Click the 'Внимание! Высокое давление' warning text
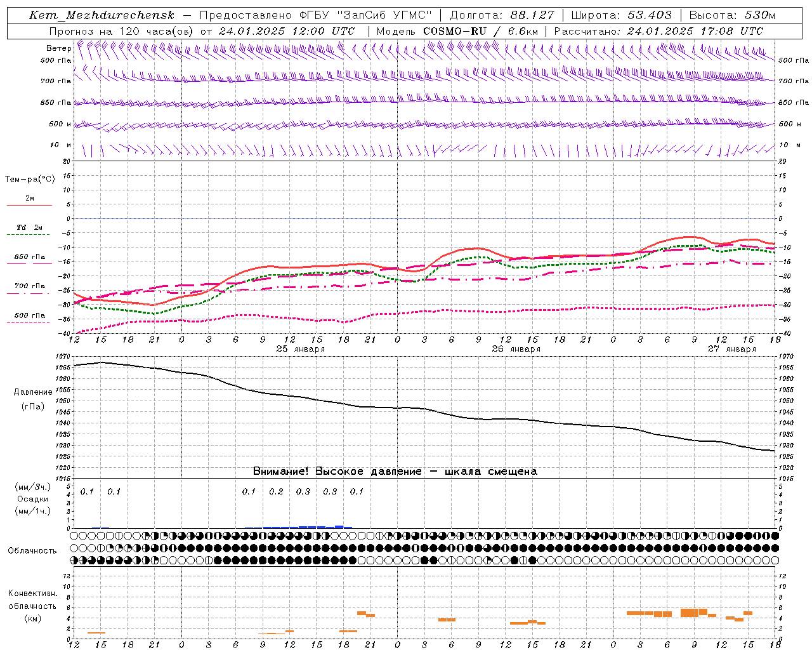Screen dimensions: 812x650 click(x=337, y=472)
